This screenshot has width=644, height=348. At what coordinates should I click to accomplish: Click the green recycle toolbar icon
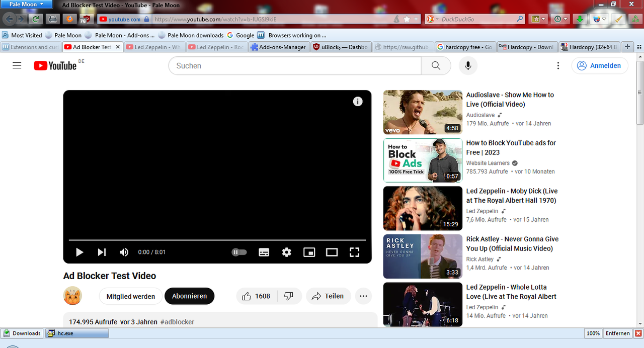[x=636, y=19]
